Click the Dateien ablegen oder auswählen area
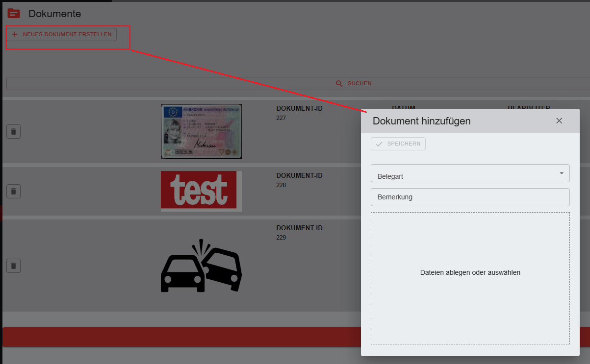Image resolution: width=590 pixels, height=364 pixels. [x=470, y=278]
